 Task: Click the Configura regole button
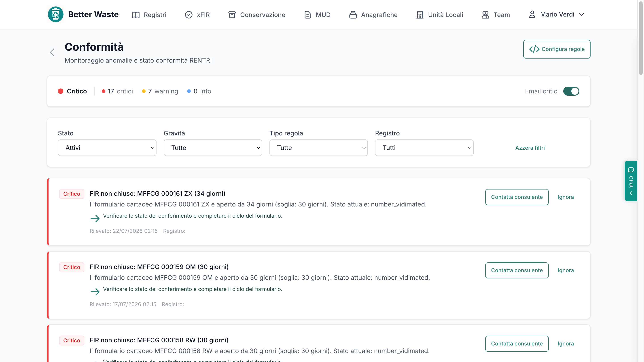(557, 49)
